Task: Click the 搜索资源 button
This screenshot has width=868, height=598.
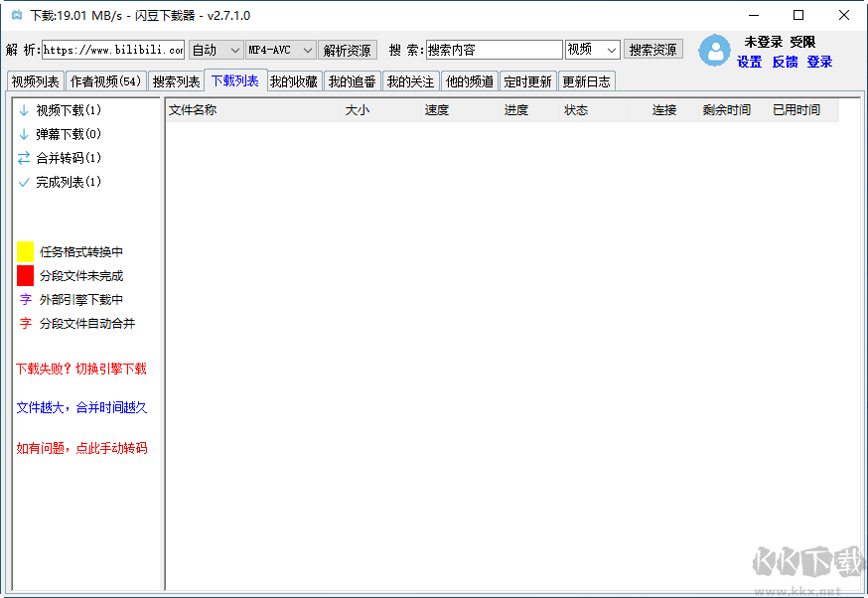Action: (653, 50)
